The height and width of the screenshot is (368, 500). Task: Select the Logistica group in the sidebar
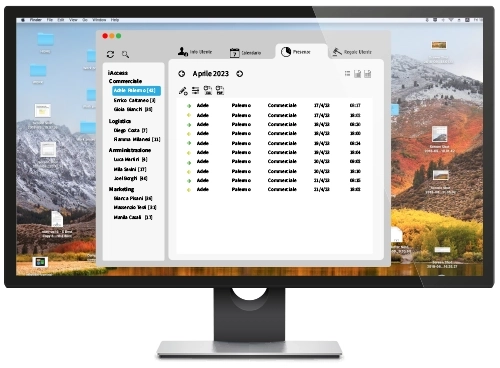coord(120,121)
